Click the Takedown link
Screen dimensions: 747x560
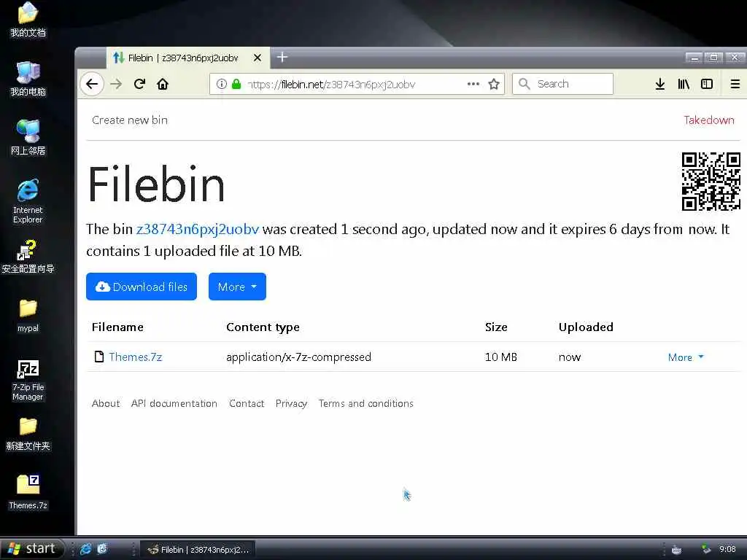[709, 120]
